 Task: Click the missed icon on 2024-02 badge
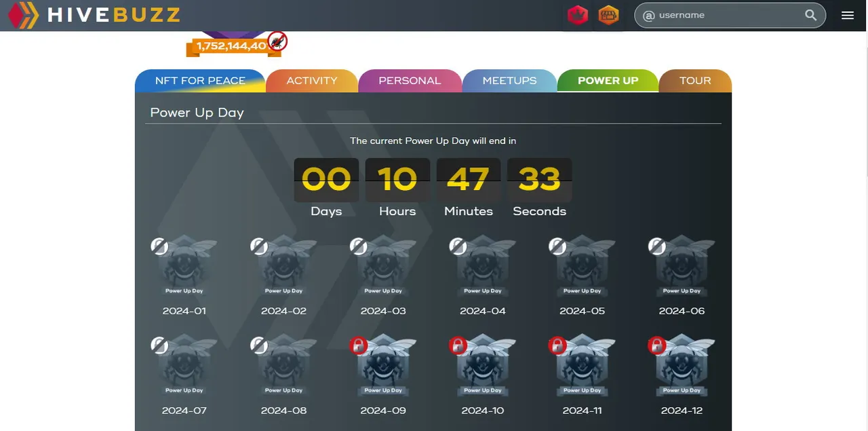point(259,246)
